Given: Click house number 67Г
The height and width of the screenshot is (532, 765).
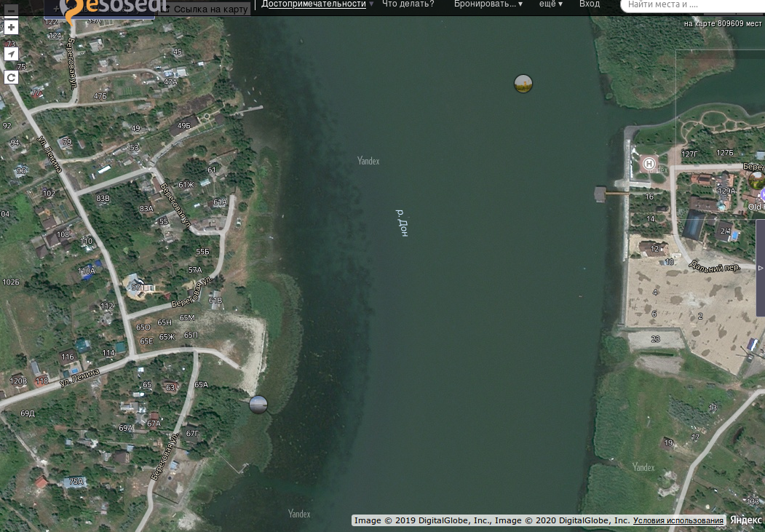Looking at the screenshot, I should 193,433.
